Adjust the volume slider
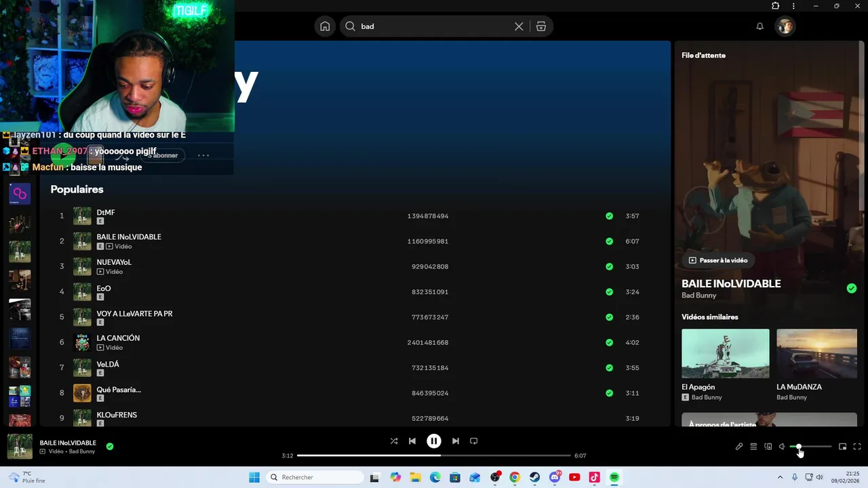This screenshot has height=488, width=868. pyautogui.click(x=811, y=447)
